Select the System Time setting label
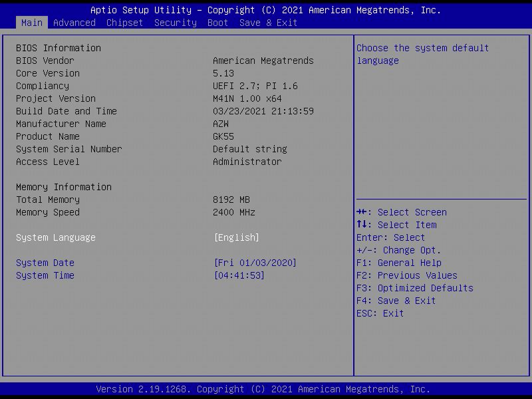This screenshot has width=532, height=399. pyautogui.click(x=45, y=275)
